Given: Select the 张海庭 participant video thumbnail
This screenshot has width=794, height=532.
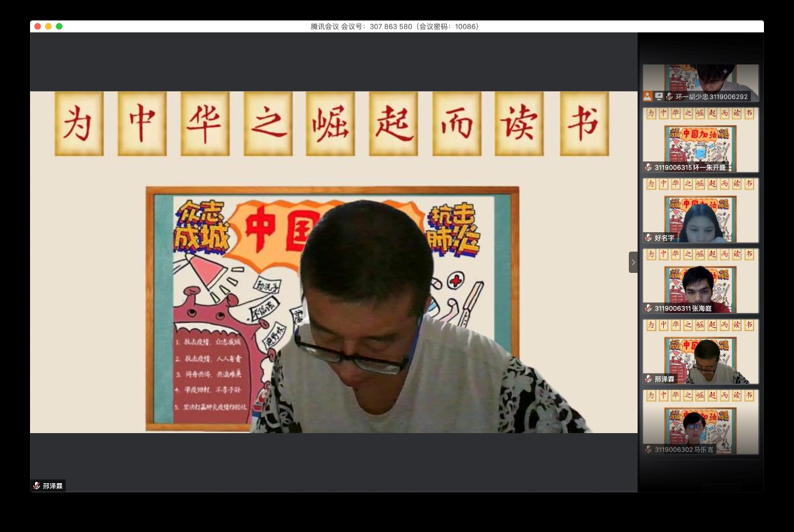Looking at the screenshot, I should [x=700, y=280].
